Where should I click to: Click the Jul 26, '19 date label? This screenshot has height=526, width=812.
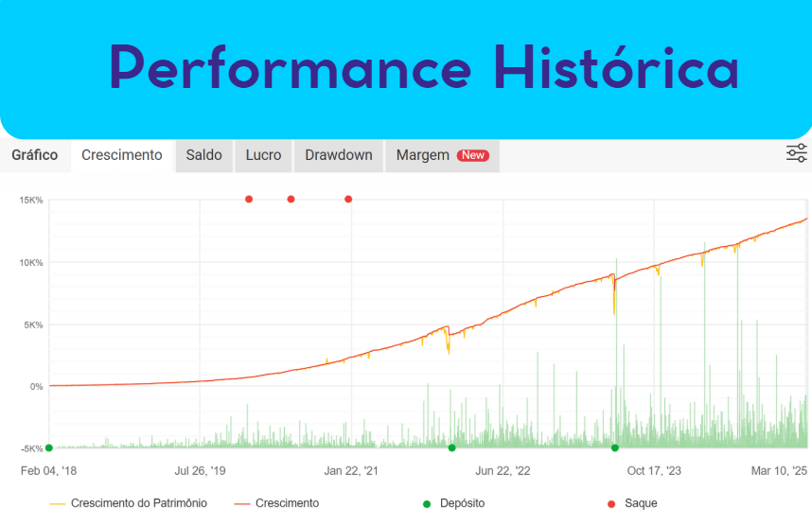tap(200, 471)
